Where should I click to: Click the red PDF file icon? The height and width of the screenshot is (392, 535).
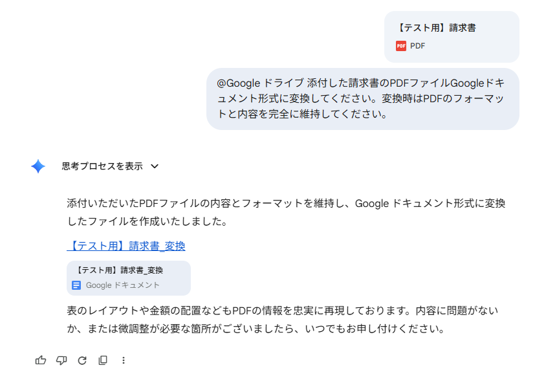coord(401,46)
